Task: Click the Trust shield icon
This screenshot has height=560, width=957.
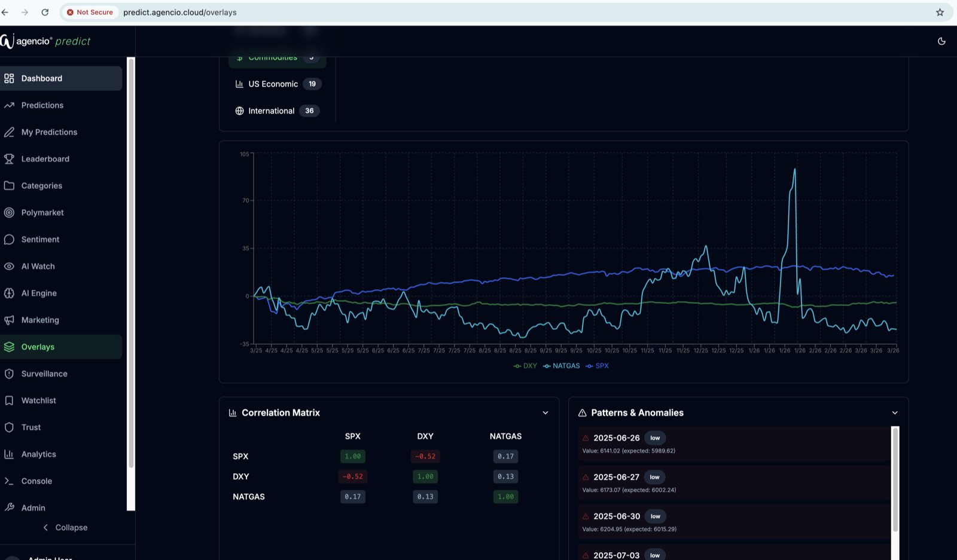Action: (9, 428)
